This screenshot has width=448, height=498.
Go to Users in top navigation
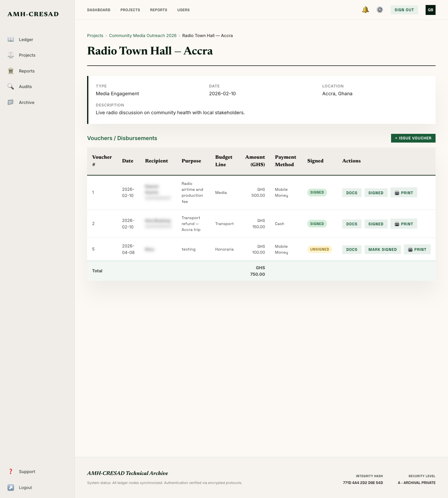click(183, 10)
